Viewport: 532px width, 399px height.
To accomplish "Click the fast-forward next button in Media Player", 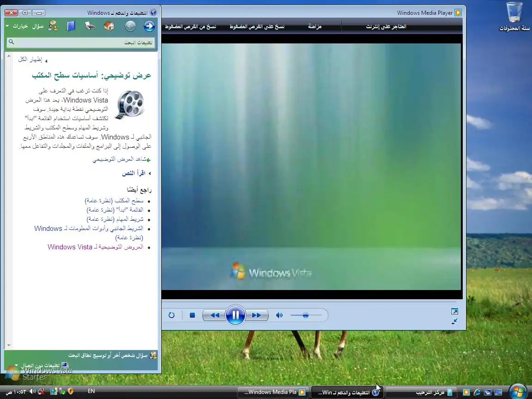I will pos(257,315).
